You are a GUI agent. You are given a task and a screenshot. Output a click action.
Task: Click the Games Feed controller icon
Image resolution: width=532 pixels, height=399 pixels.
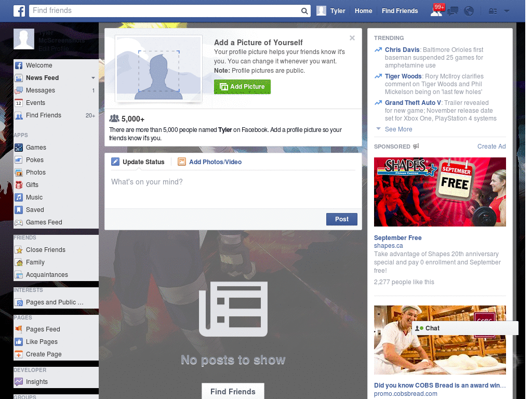point(19,222)
